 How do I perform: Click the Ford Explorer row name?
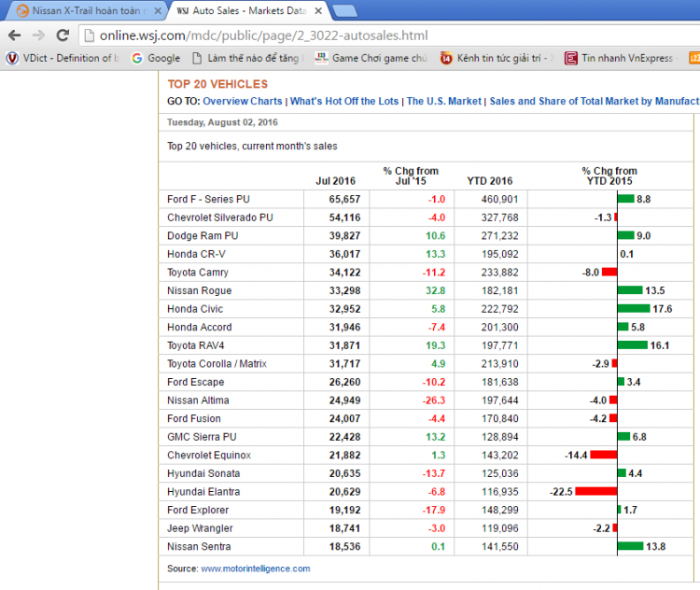point(198,511)
